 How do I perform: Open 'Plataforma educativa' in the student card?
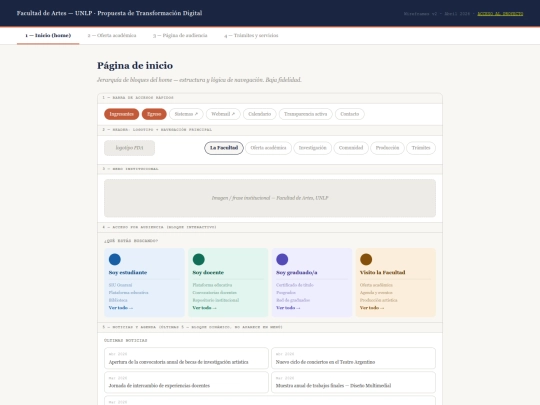(128, 293)
